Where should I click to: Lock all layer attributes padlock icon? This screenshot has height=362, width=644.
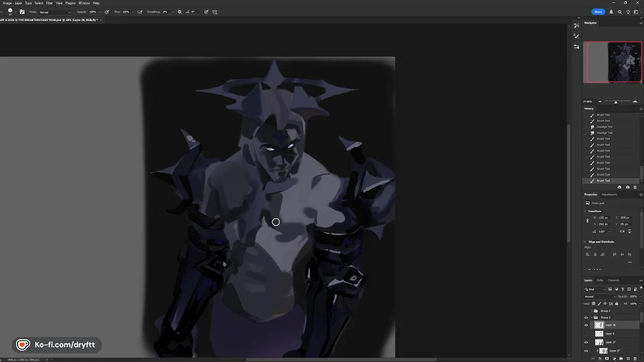tap(616, 304)
